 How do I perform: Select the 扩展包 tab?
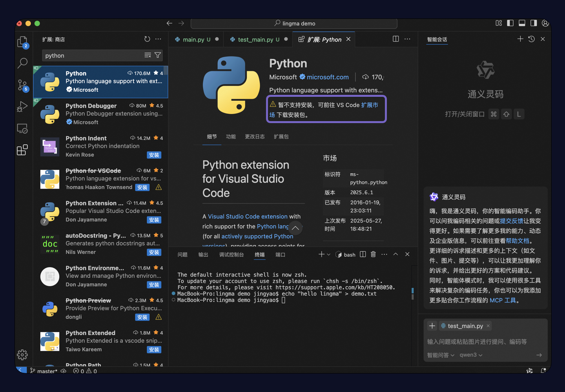(281, 136)
